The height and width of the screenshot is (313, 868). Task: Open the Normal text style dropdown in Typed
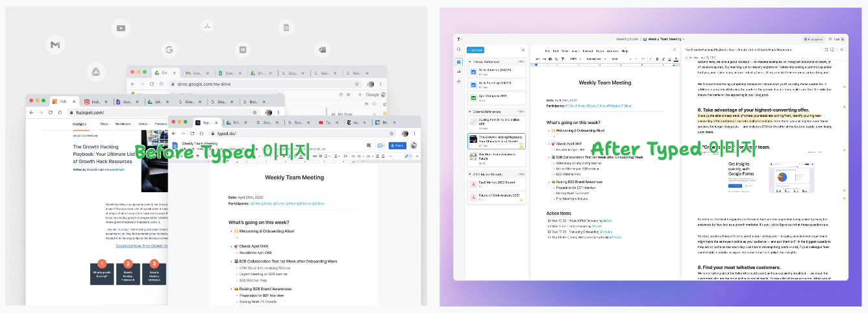point(595,58)
